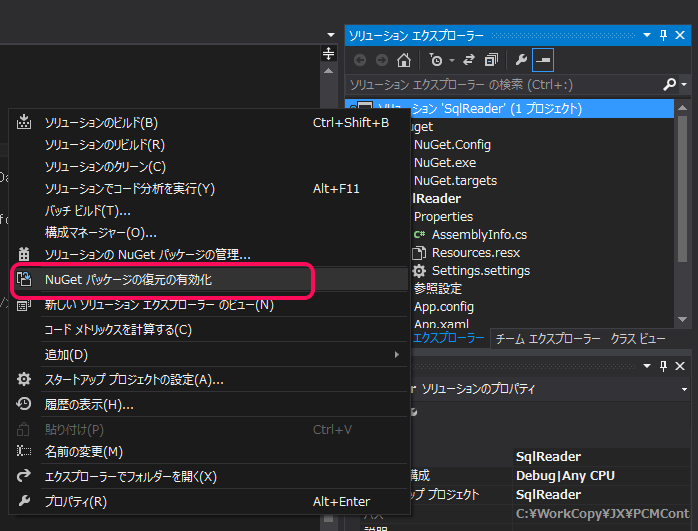The width and height of the screenshot is (698, 531).
Task: Select NuGet.exe in the tree
Action: [x=445, y=162]
